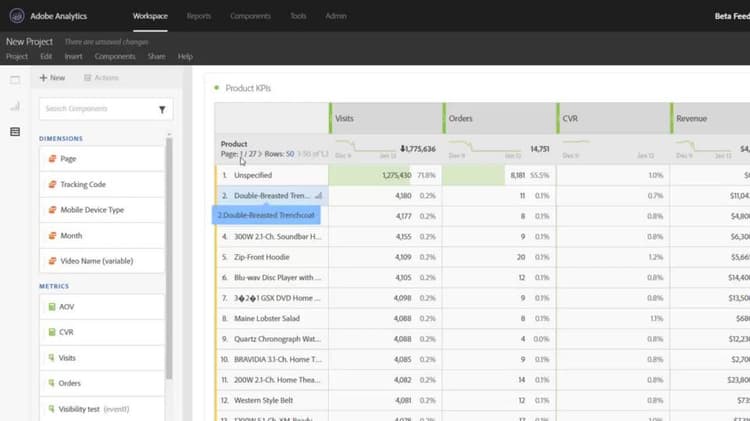Screen dimensions: 750x421
Task: Click the AOV calculated metric icon
Action: 52,307
